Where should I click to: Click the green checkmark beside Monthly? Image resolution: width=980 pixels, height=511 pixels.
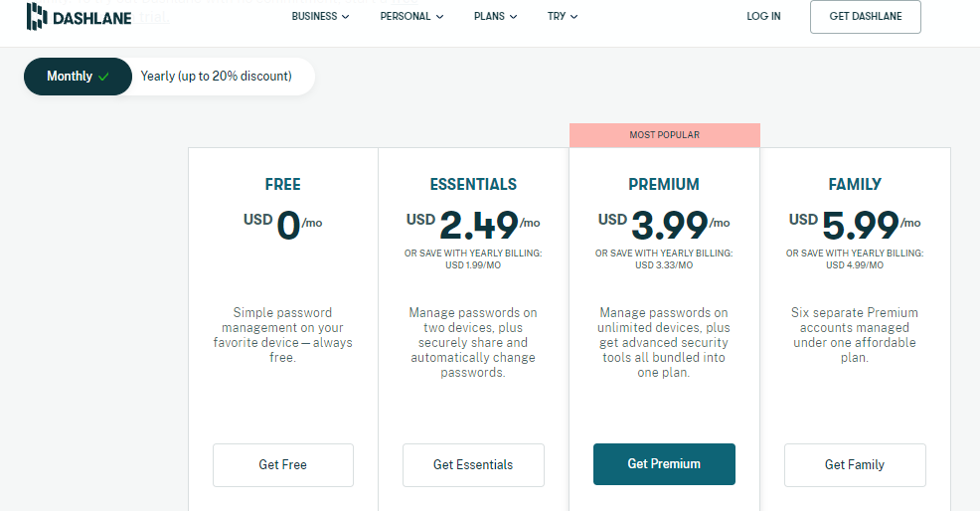click(103, 77)
